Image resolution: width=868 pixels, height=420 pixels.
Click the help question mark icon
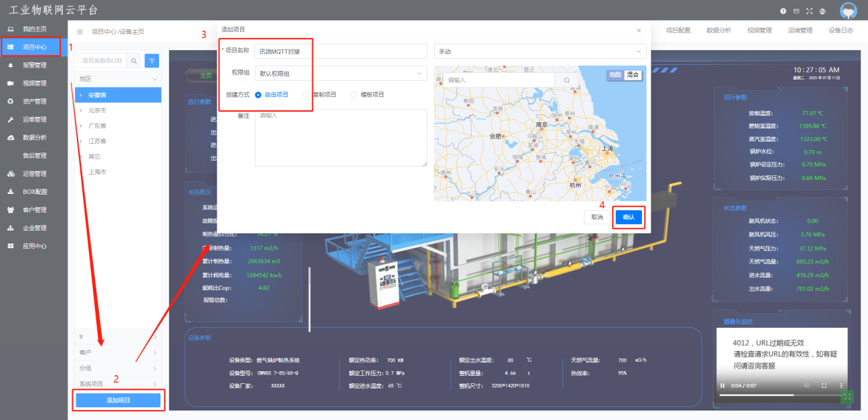pos(783,11)
